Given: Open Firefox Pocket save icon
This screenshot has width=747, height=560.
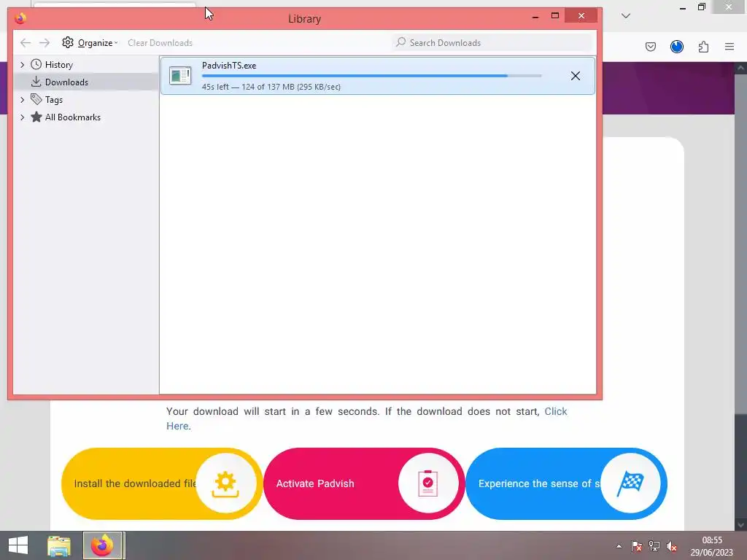Looking at the screenshot, I should pos(651,47).
